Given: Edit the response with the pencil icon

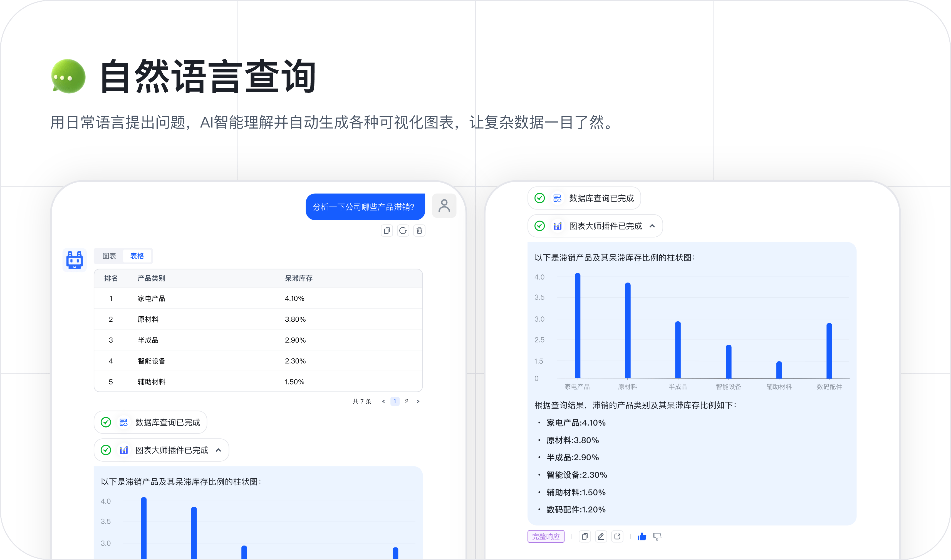Looking at the screenshot, I should pyautogui.click(x=601, y=536).
